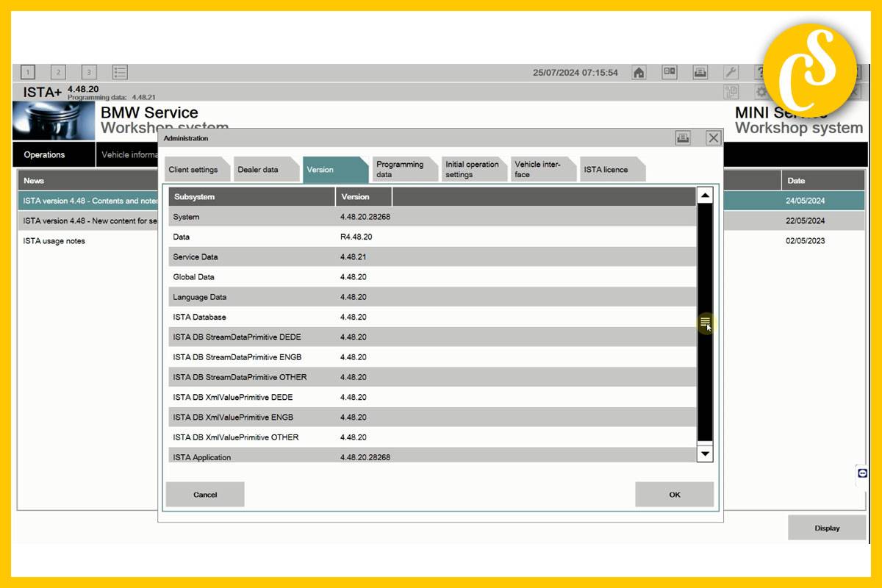Select the Data subsystem row

pyautogui.click(x=432, y=237)
